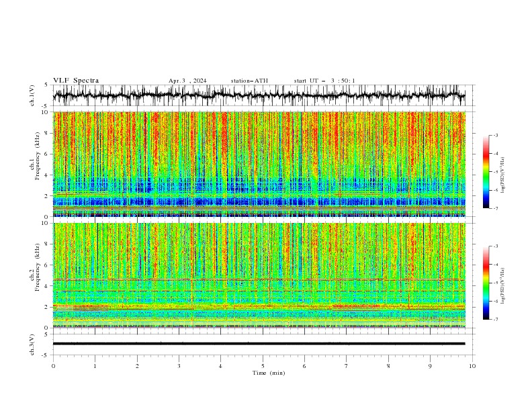Click time axis tick label '5'

point(263,366)
